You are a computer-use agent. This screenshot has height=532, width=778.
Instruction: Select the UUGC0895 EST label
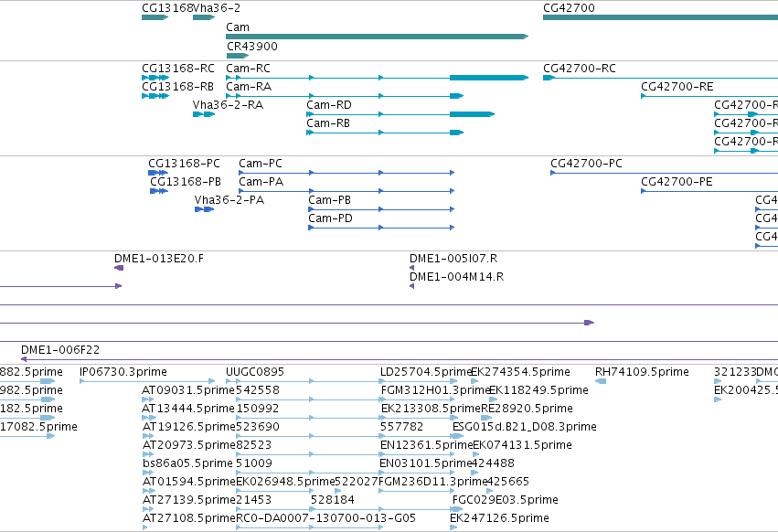pyautogui.click(x=255, y=372)
